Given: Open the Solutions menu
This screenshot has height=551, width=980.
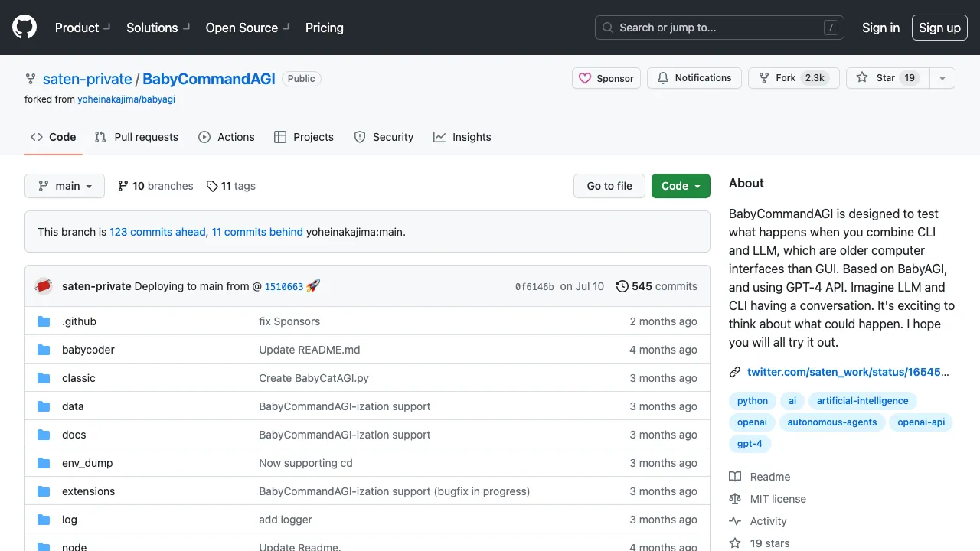Looking at the screenshot, I should 158,28.
